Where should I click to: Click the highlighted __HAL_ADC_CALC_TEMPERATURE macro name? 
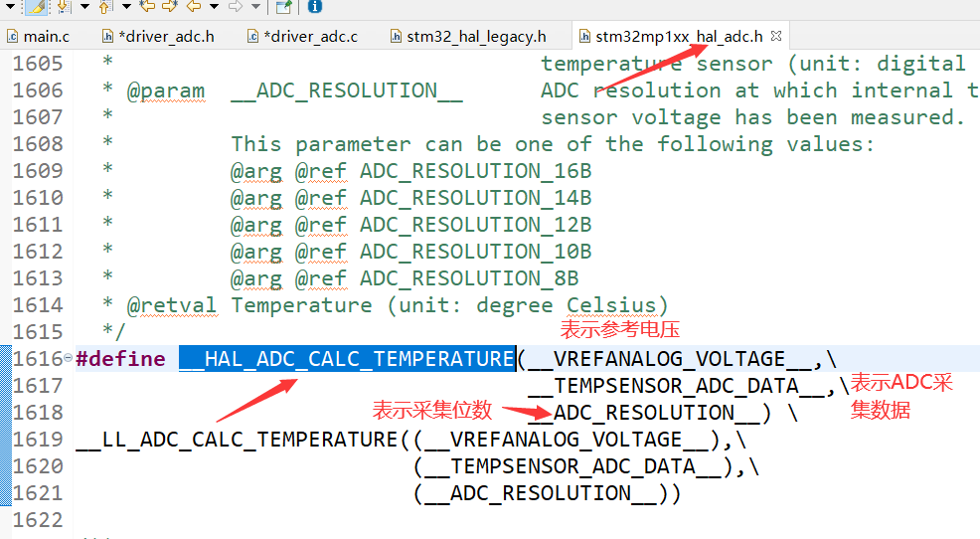point(347,358)
